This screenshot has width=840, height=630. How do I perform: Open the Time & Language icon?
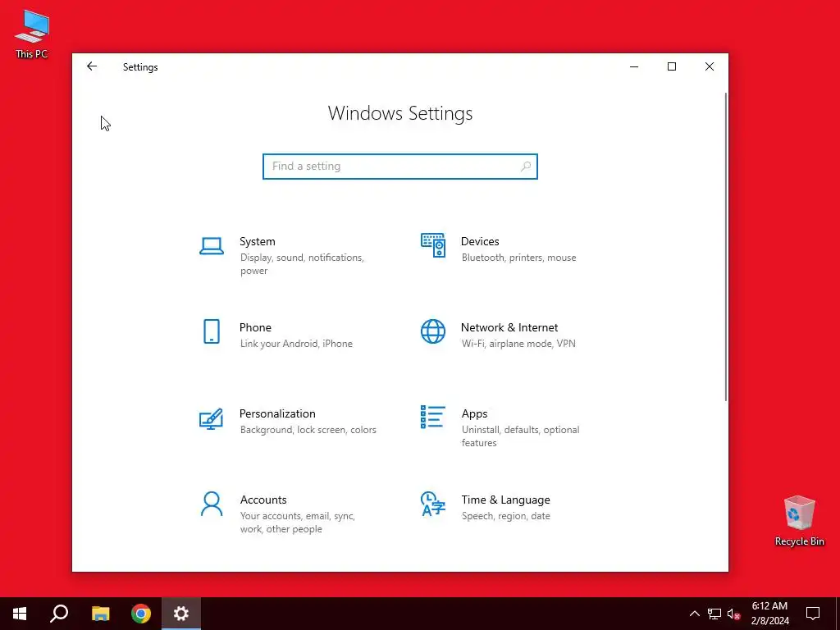click(433, 504)
